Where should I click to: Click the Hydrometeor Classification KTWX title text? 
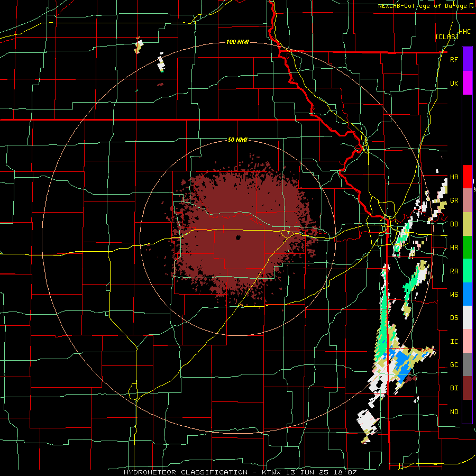[x=240, y=472]
